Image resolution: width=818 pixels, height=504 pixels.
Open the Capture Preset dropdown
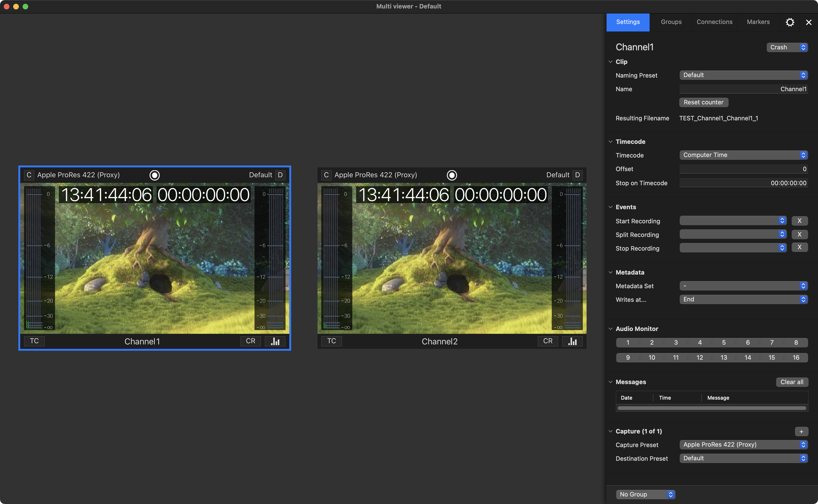(744, 445)
